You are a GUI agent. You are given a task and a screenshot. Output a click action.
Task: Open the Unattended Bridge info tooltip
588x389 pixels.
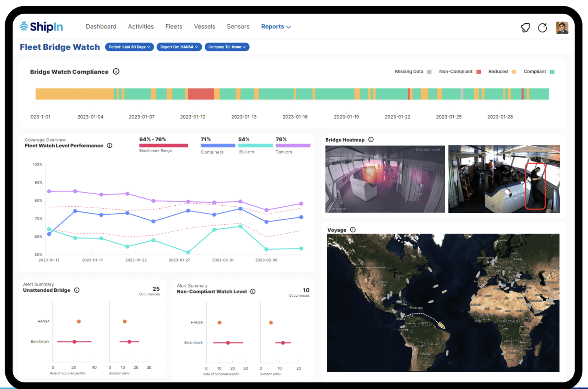[x=77, y=290]
